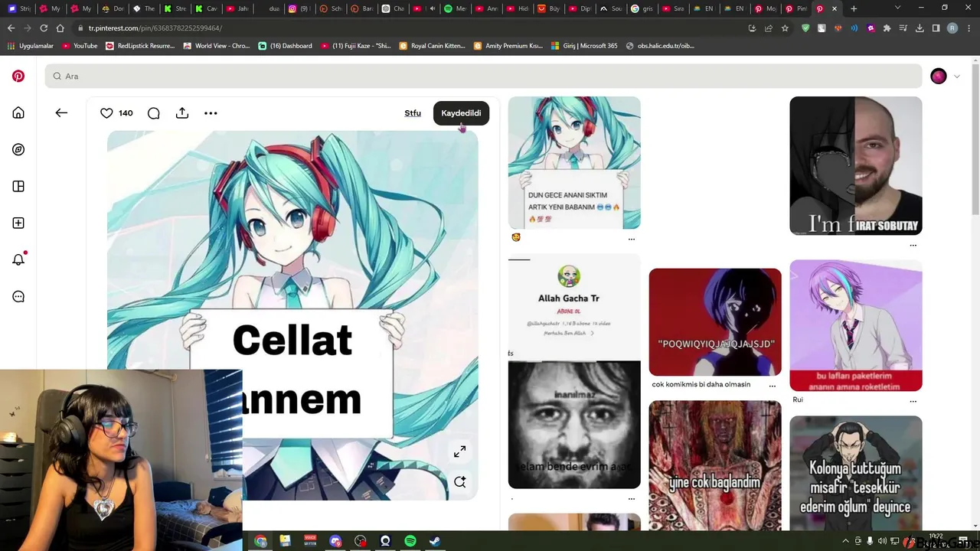The height and width of the screenshot is (551, 980).
Task: Open the 'selam bende evrim agar' face pin
Action: (x=574, y=425)
